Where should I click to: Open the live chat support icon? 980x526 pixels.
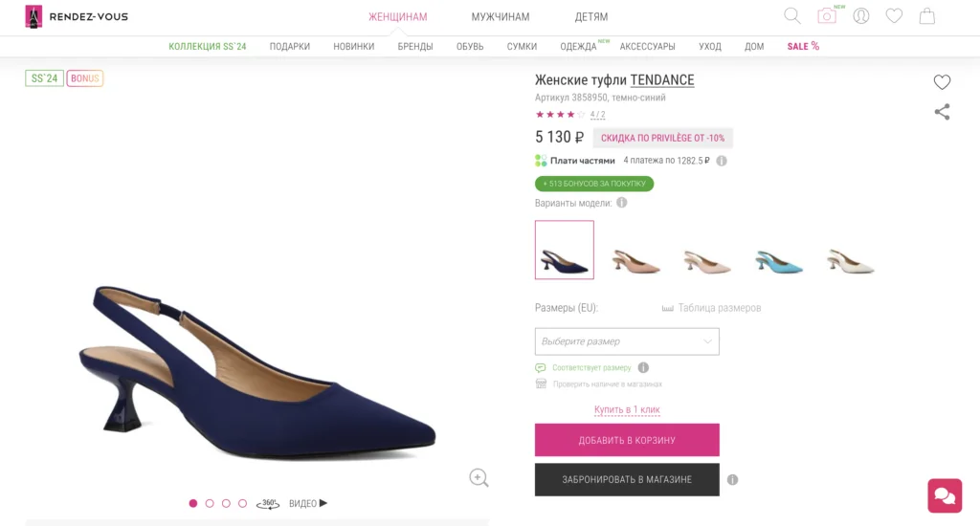[944, 495]
